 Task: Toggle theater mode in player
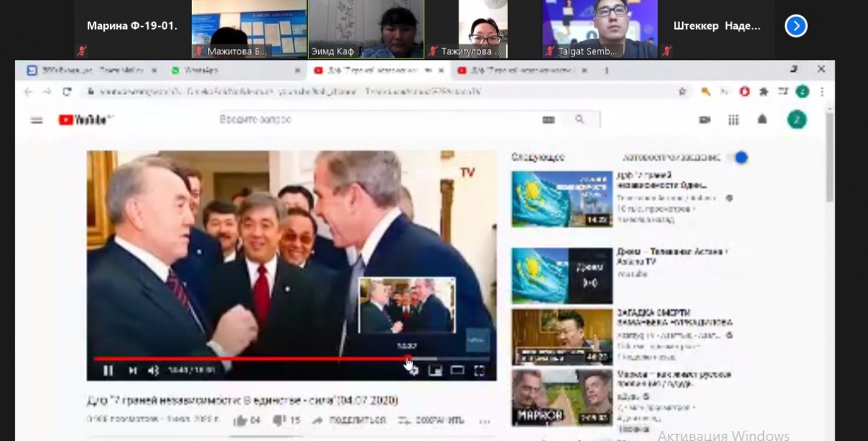[457, 371]
